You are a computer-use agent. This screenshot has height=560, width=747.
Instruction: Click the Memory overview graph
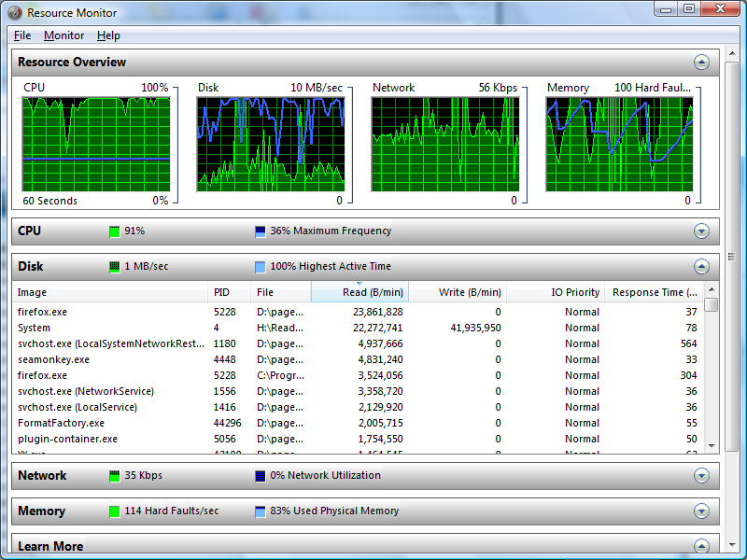pos(619,145)
